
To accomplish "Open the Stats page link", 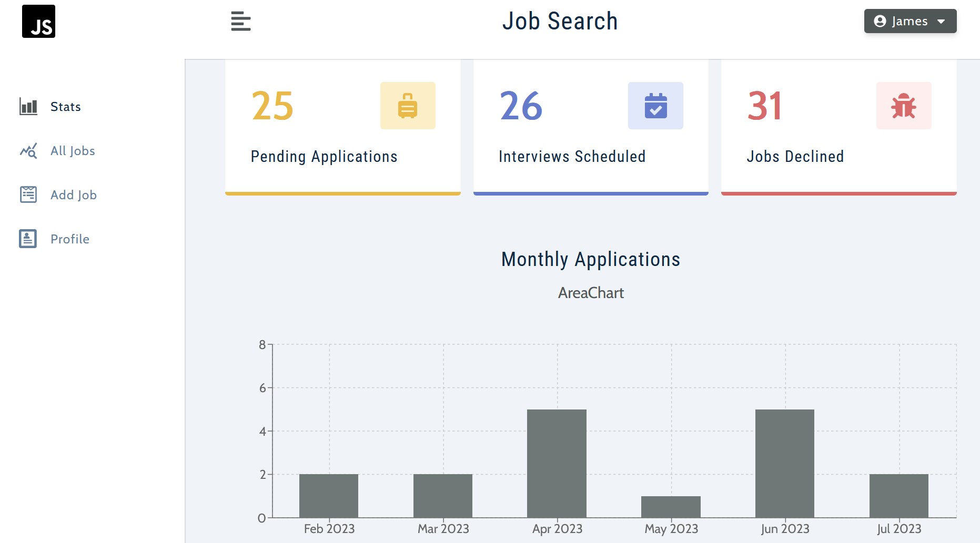I will point(65,107).
